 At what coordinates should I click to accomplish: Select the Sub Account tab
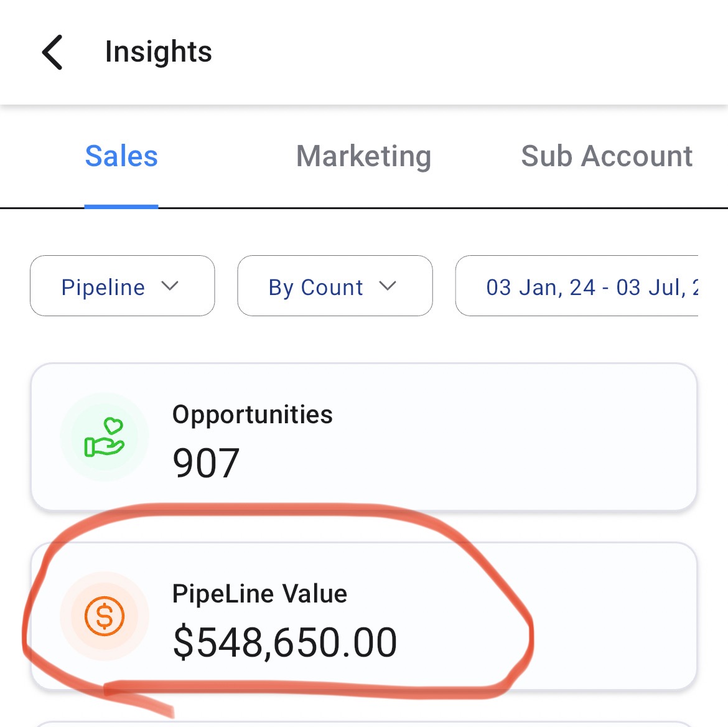tap(607, 156)
